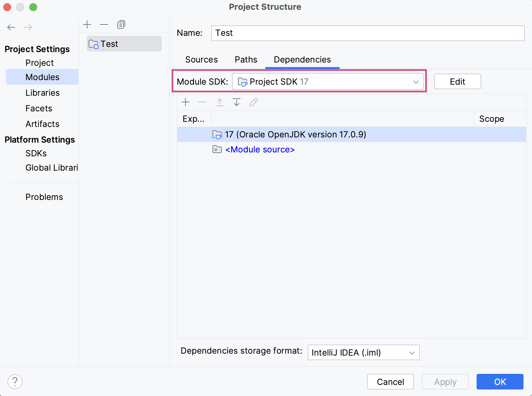532x396 pixels.
Task: Expand Dependencies storage format dropdown
Action: [x=363, y=352]
